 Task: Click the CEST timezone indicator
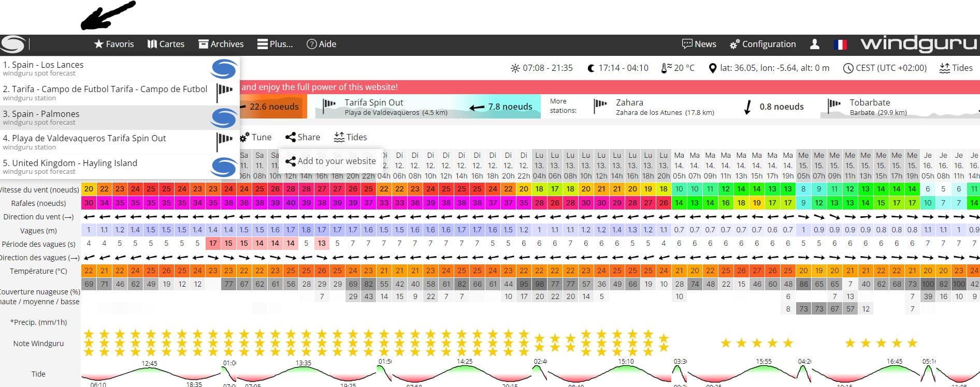click(x=885, y=68)
